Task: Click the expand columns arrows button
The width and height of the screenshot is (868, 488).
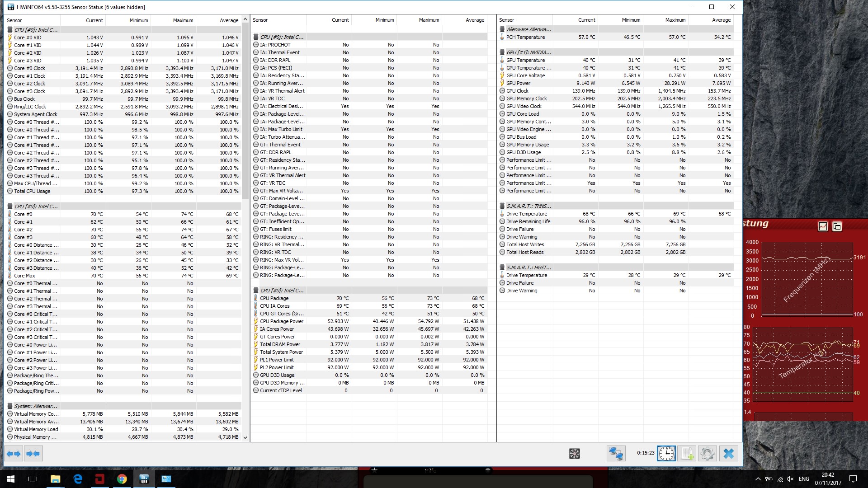Action: (x=14, y=454)
